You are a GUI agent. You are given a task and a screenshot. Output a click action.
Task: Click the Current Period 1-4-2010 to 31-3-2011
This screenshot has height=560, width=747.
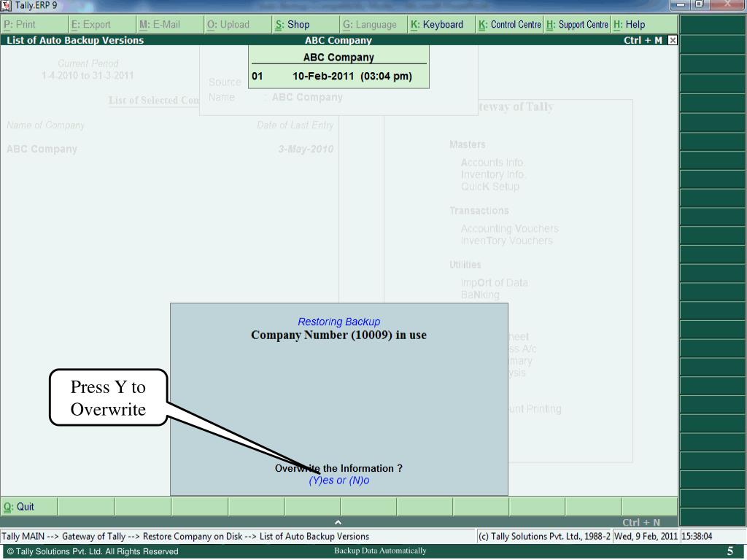88,69
